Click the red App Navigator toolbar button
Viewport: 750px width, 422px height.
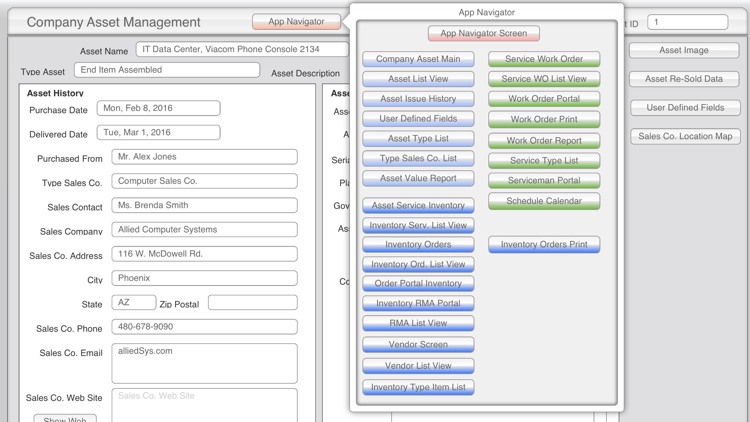pyautogui.click(x=296, y=21)
